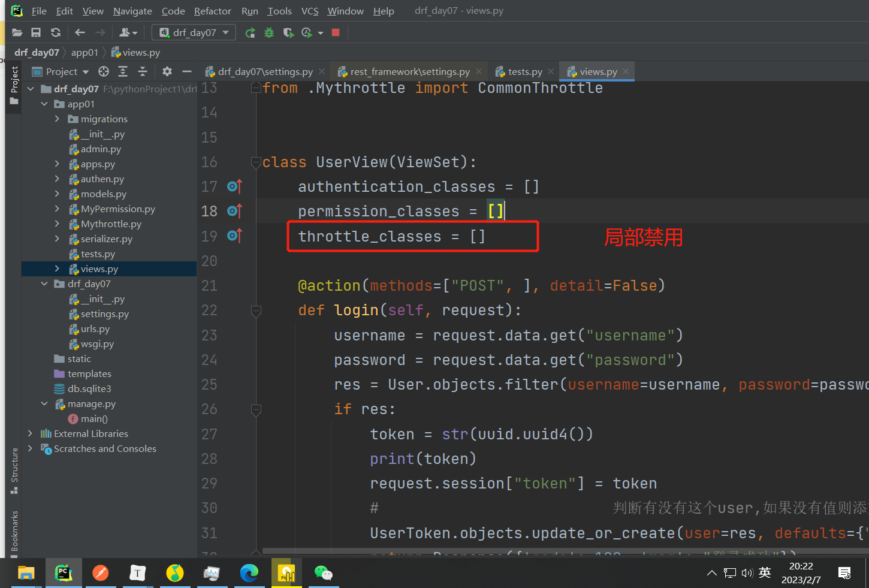
Task: Click the Select Opened File target icon
Action: coord(104,71)
